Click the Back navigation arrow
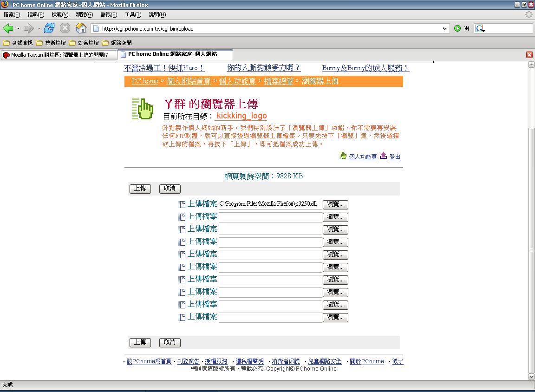Viewport: 535px width, 392px height. [x=8, y=28]
